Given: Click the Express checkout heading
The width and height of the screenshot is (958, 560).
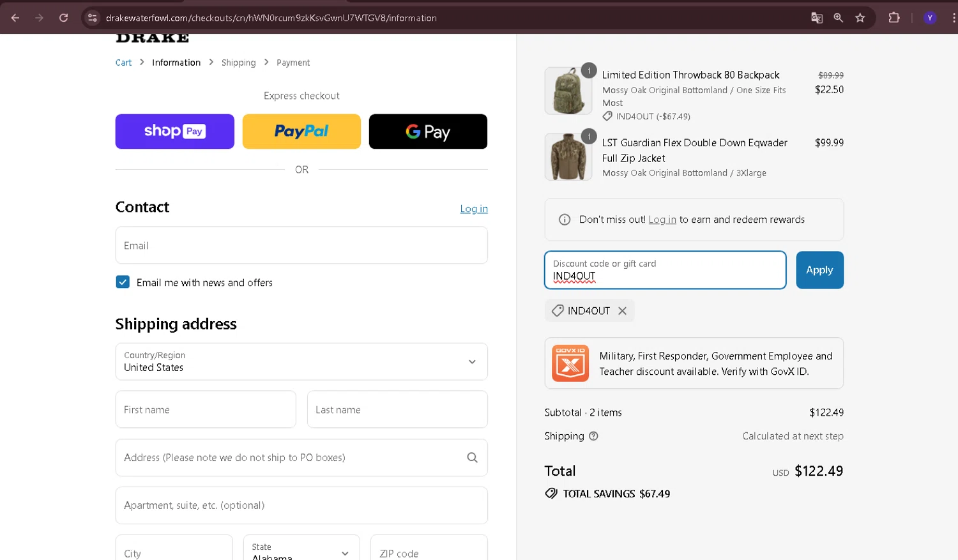Looking at the screenshot, I should [x=301, y=96].
